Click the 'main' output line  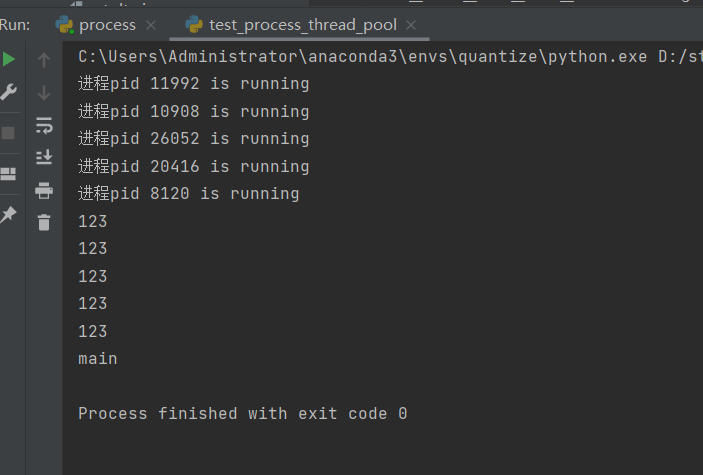point(98,358)
